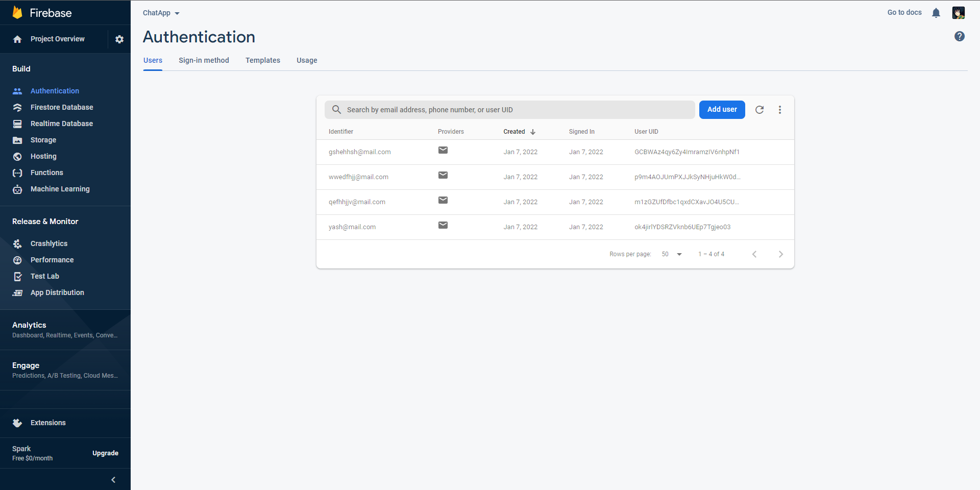The image size is (980, 490).
Task: Open the ChatApp project dropdown
Action: (x=161, y=13)
